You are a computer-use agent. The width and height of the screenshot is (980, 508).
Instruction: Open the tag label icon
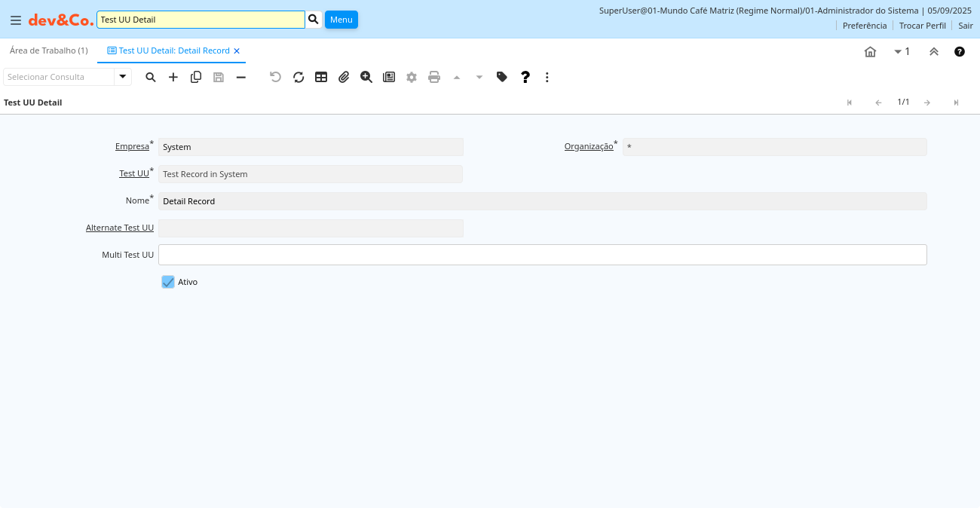tap(502, 77)
